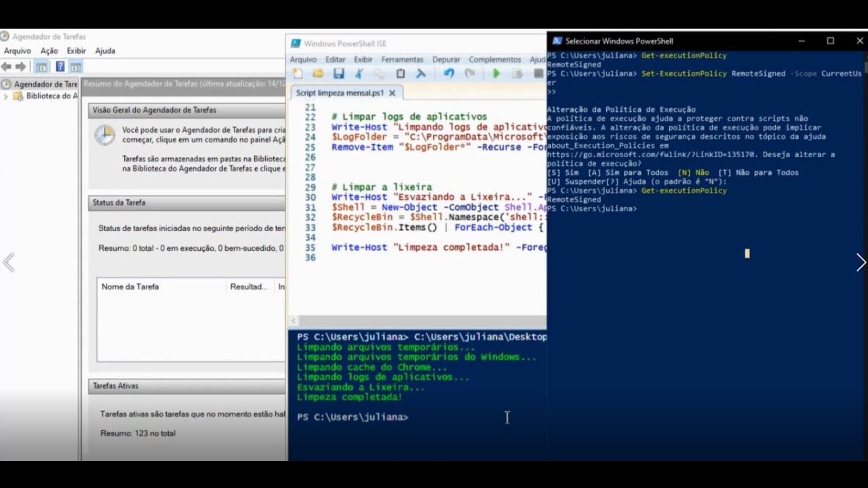Open Arquivo menu in Agendador de Tarefas
This screenshot has width=868, height=488.
click(x=18, y=51)
